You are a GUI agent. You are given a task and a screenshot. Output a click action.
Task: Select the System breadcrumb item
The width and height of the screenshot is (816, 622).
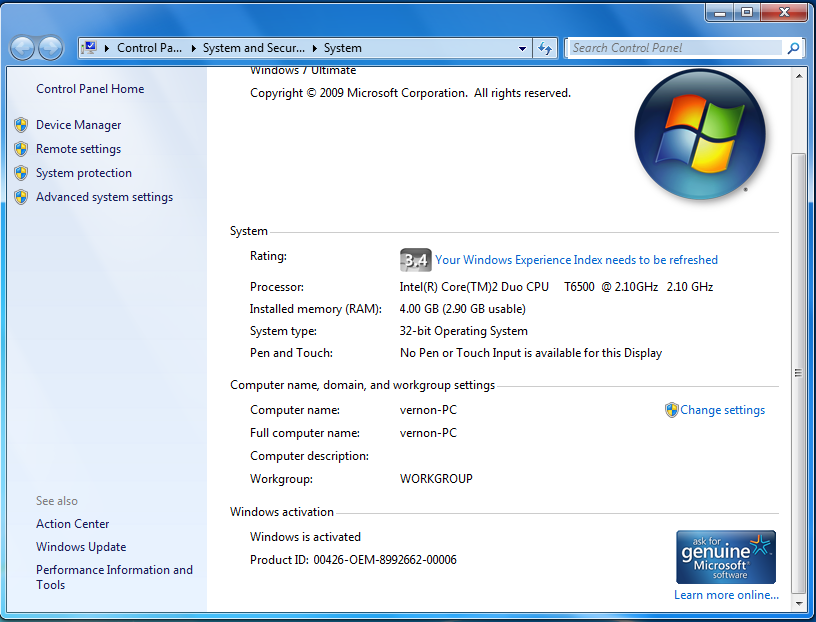342,48
